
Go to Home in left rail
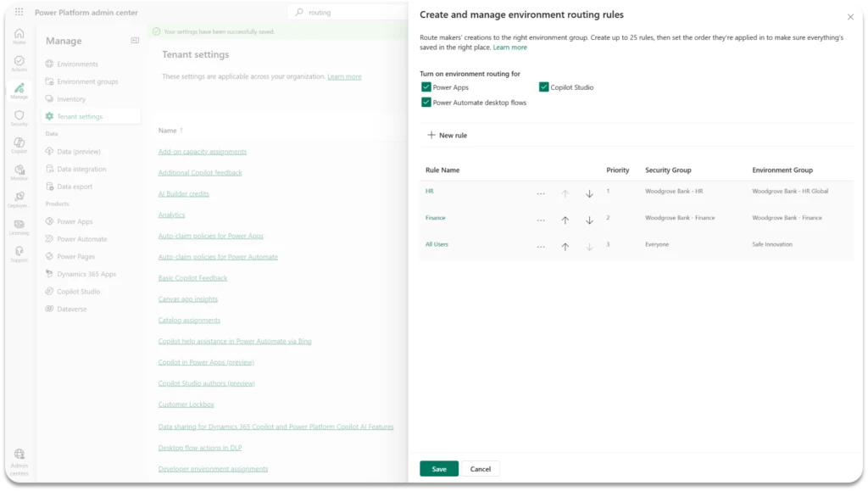[19, 36]
